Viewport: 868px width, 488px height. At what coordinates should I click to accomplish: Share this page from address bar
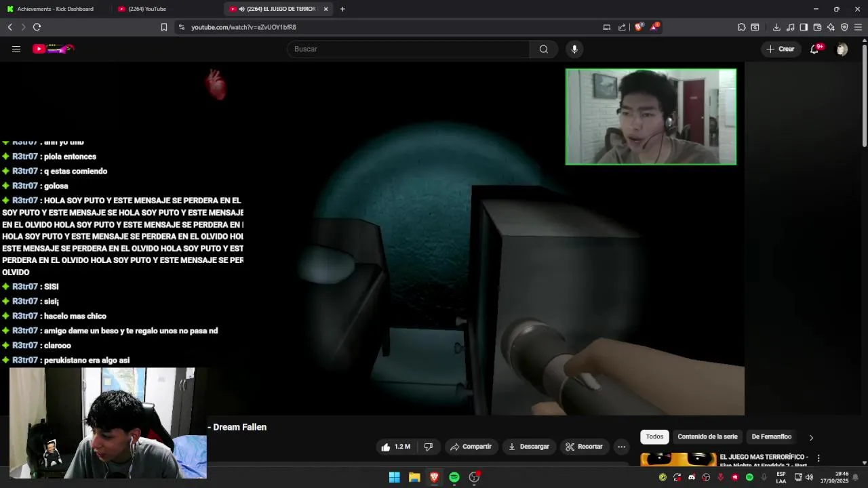[x=622, y=27]
